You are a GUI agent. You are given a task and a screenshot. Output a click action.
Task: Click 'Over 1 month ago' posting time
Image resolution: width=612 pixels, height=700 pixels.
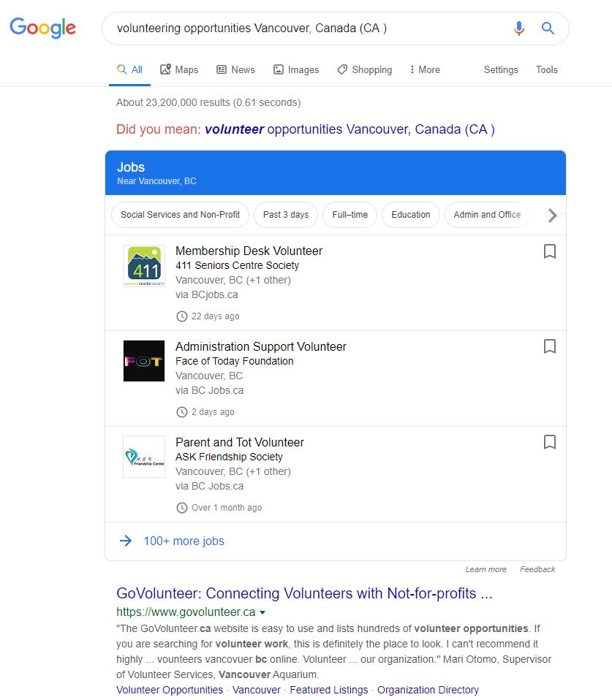pyautogui.click(x=227, y=508)
